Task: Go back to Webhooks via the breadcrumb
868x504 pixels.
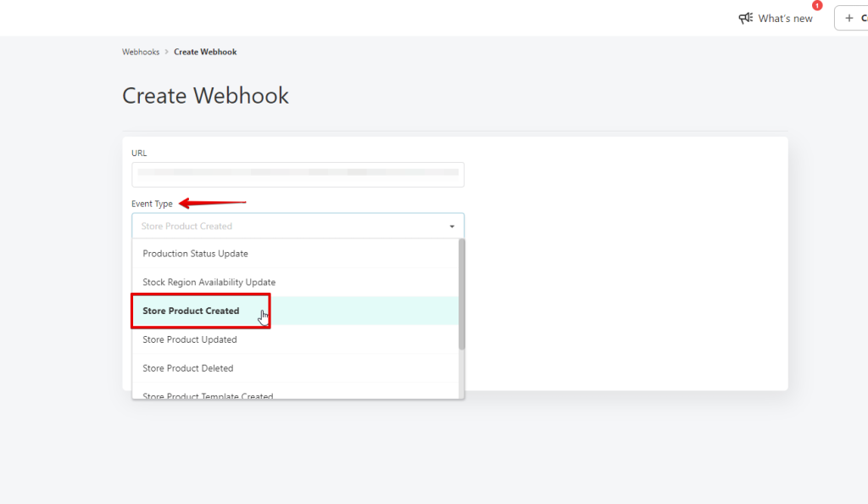Action: (141, 53)
